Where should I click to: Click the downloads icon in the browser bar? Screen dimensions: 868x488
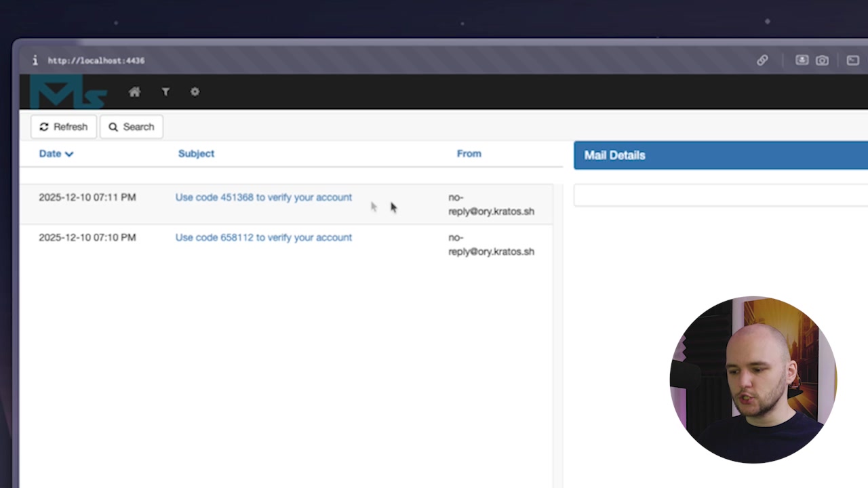click(802, 60)
